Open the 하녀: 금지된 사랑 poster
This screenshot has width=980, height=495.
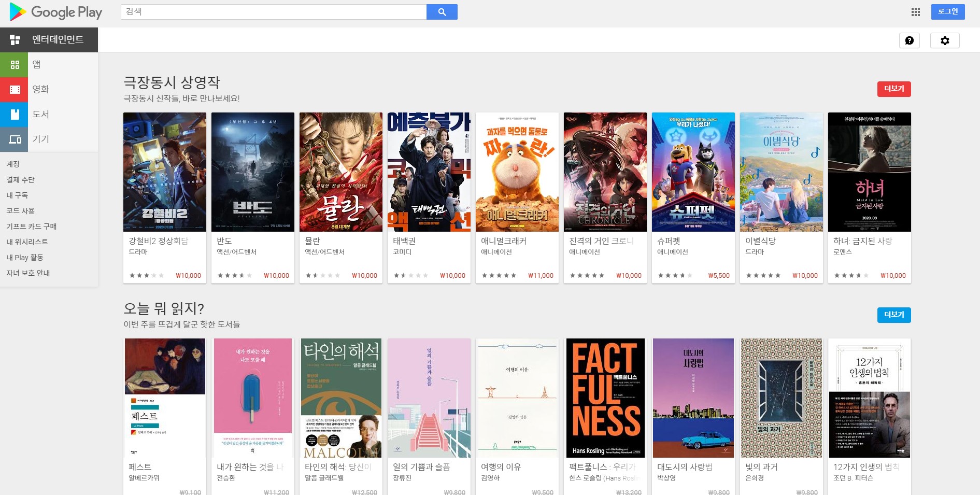[870, 172]
